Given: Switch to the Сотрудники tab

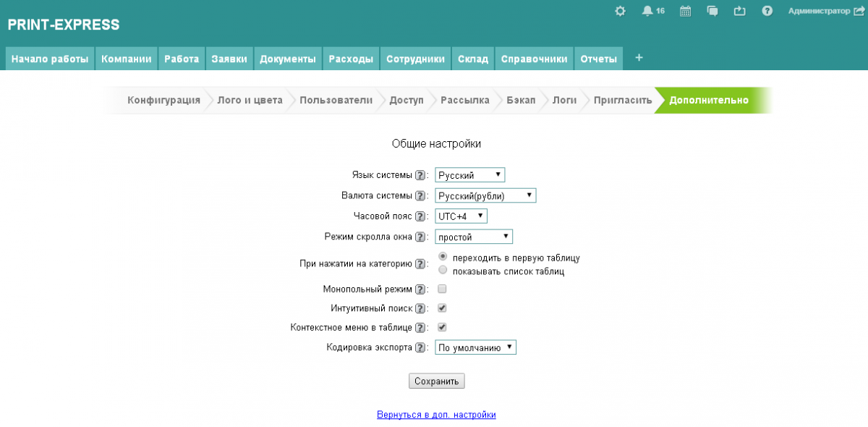Looking at the screenshot, I should tap(415, 59).
